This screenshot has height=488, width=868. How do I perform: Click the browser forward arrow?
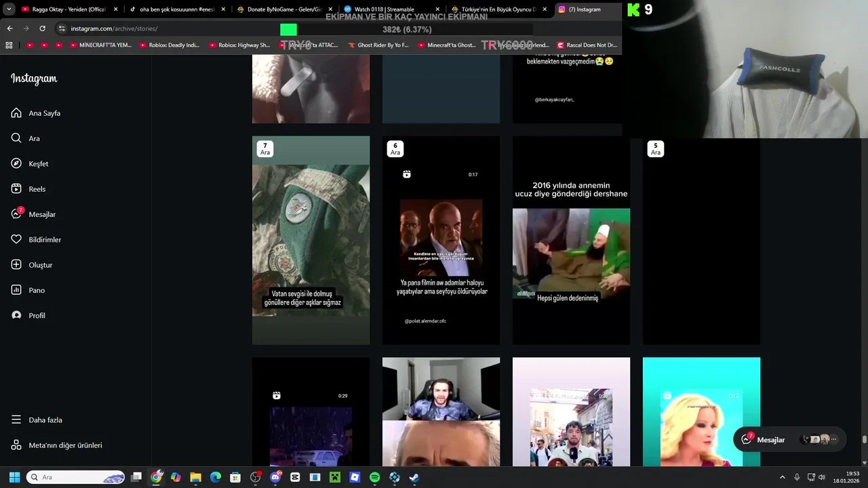(x=26, y=28)
